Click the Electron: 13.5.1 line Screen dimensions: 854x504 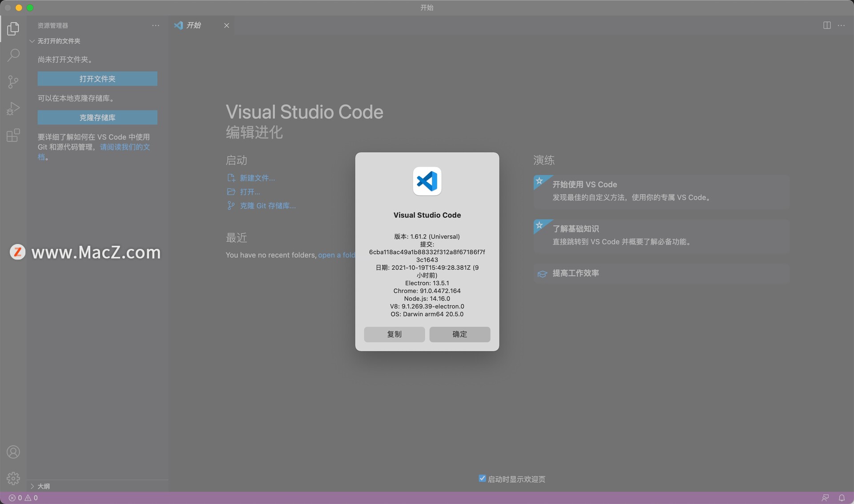click(427, 283)
